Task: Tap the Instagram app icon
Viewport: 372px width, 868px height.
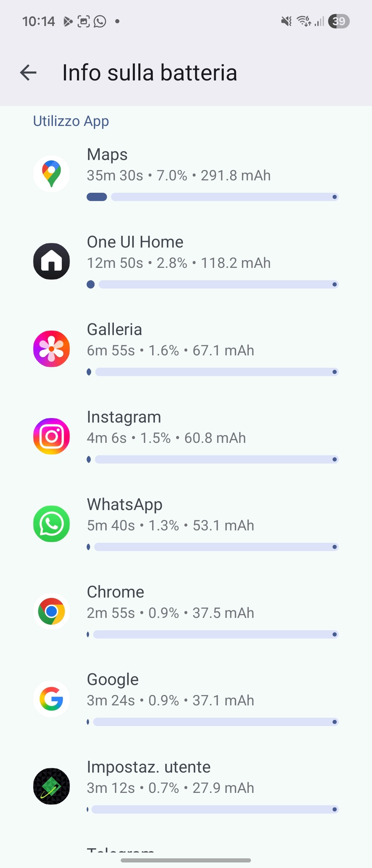Action: tap(51, 436)
